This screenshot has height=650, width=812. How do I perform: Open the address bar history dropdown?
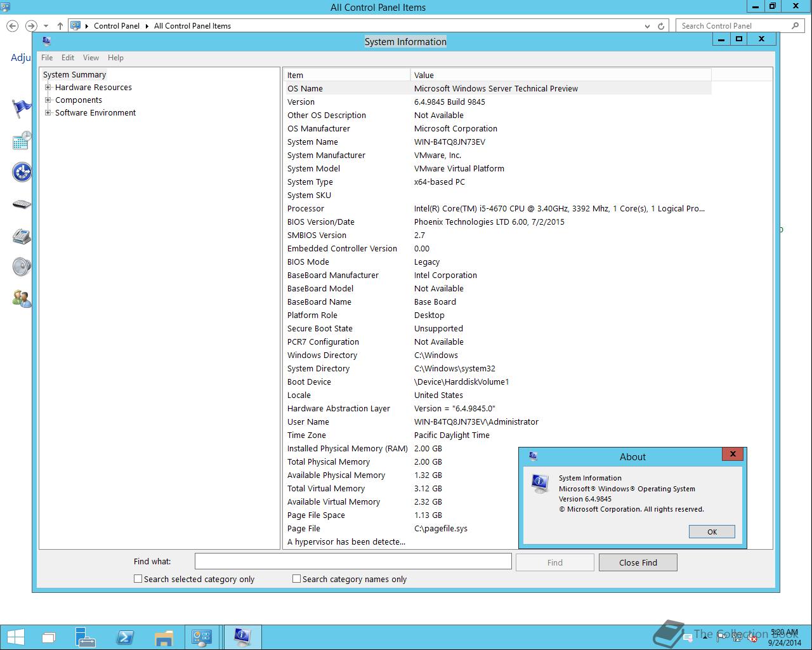pos(647,26)
